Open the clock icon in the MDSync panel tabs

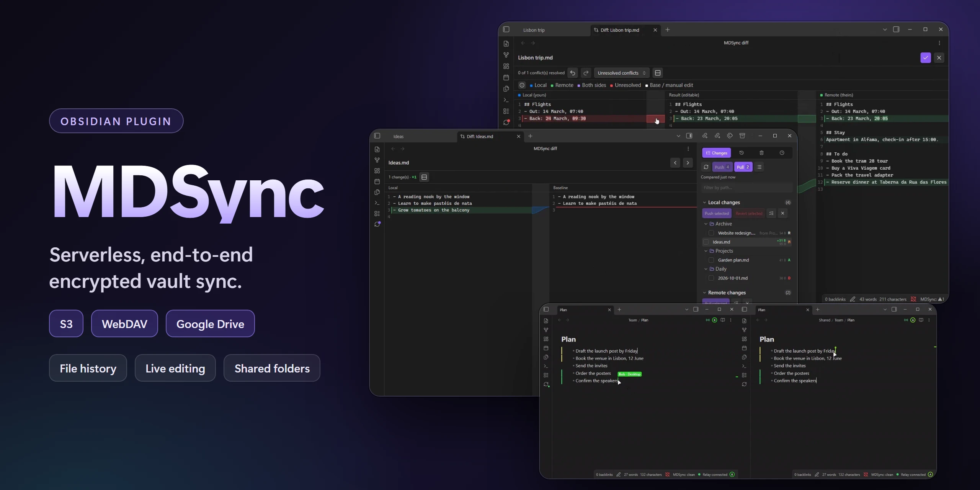(x=782, y=153)
